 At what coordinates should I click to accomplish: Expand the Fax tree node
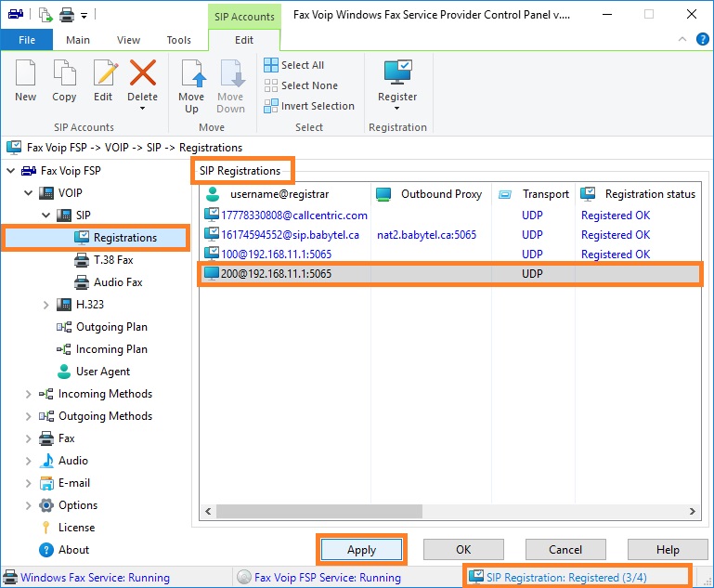coord(28,438)
